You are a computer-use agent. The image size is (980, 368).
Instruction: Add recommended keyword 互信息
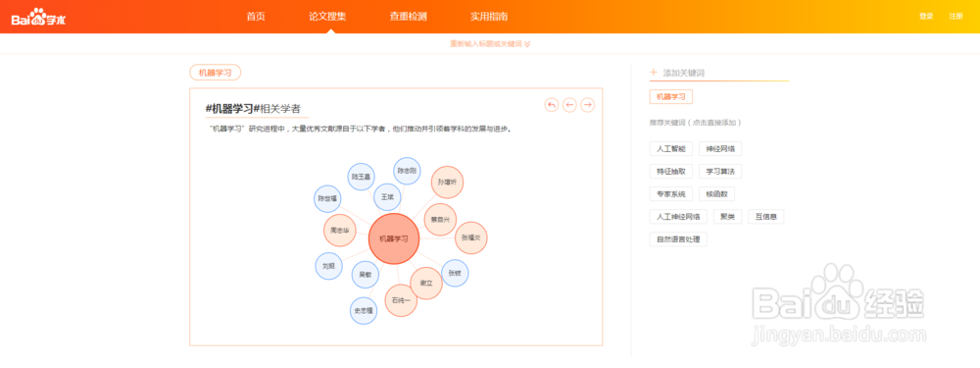pyautogui.click(x=765, y=217)
